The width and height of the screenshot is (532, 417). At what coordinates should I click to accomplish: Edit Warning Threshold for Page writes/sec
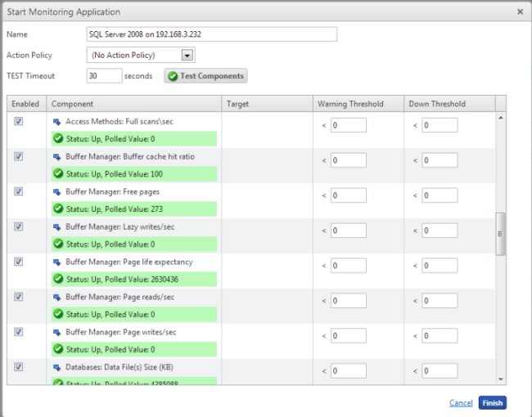[349, 335]
